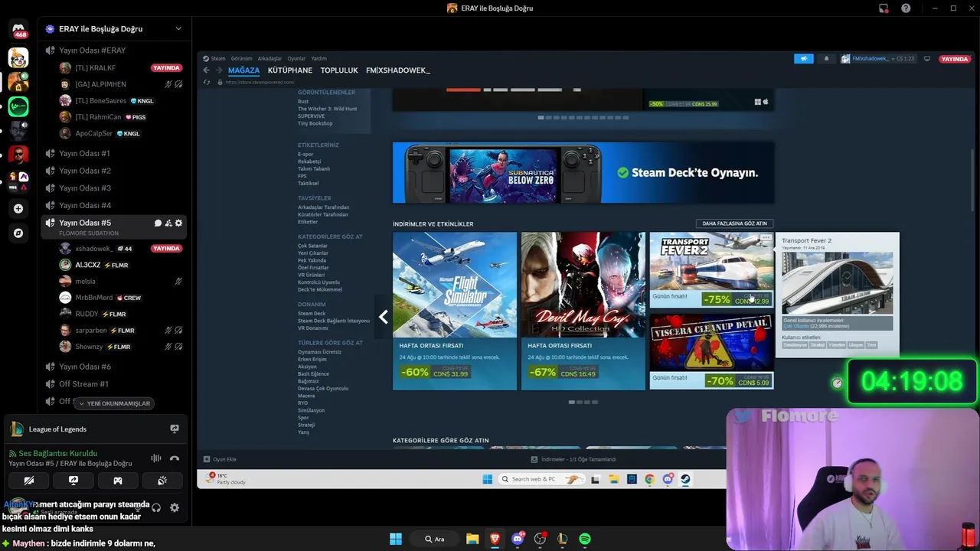Image resolution: width=980 pixels, height=551 pixels.
Task: Turn on camera in voice controls
Action: click(29, 481)
